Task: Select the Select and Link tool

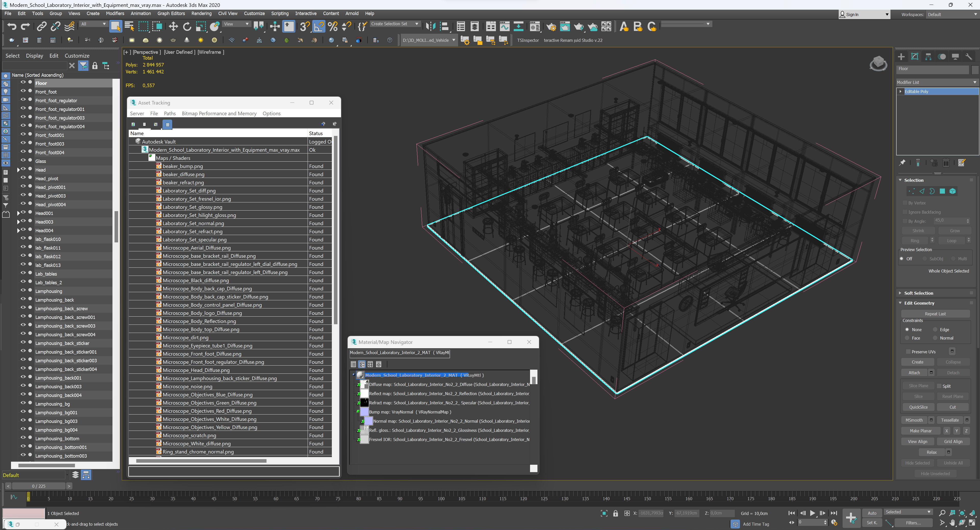Action: [42, 26]
